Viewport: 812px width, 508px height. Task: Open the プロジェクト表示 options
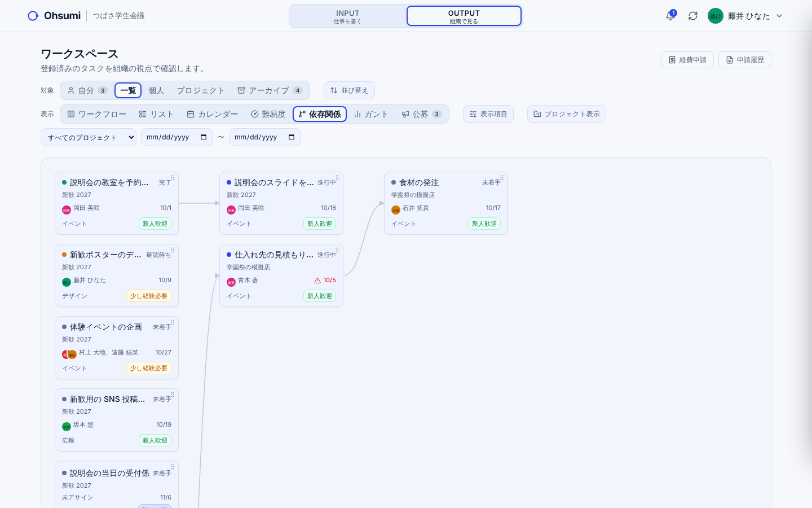567,114
